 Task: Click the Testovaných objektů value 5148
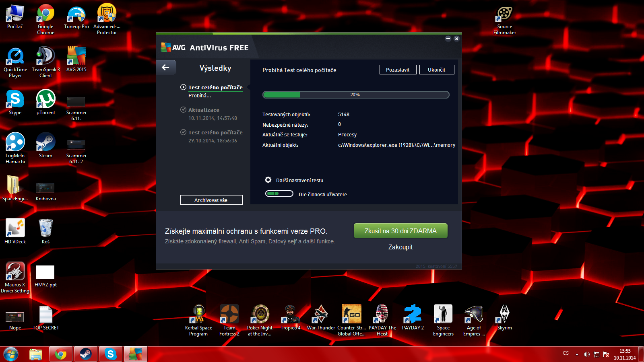(344, 115)
